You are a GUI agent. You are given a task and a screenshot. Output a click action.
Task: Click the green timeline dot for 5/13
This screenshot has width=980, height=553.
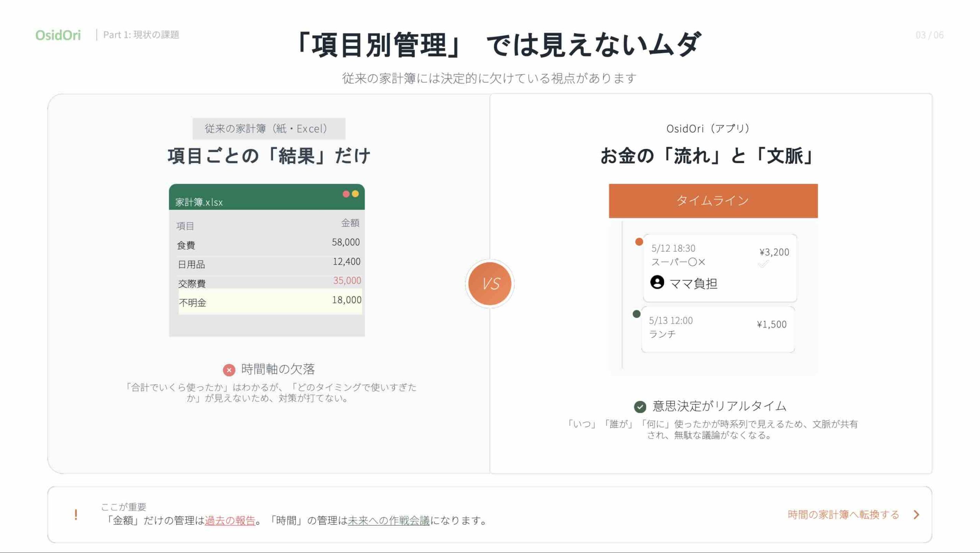(x=636, y=314)
